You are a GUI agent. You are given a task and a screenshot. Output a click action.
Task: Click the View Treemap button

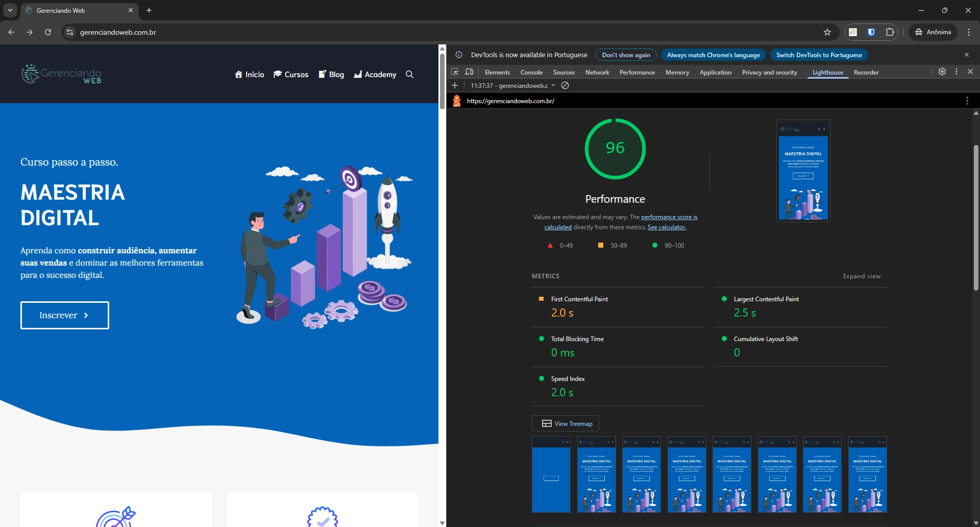pos(566,423)
